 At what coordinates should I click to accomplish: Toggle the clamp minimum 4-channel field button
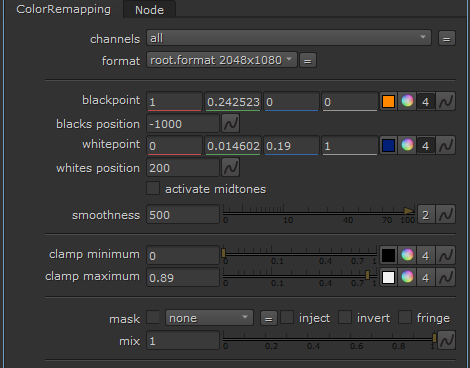coord(426,255)
